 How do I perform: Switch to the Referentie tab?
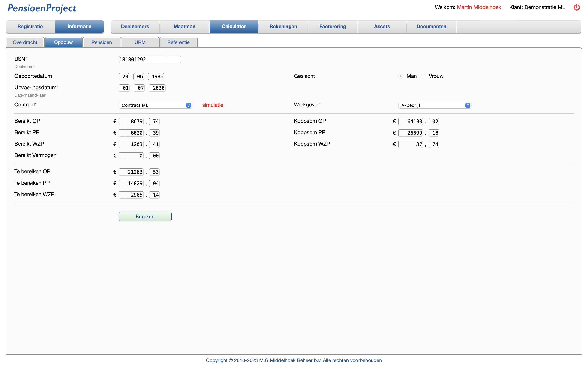[178, 42]
